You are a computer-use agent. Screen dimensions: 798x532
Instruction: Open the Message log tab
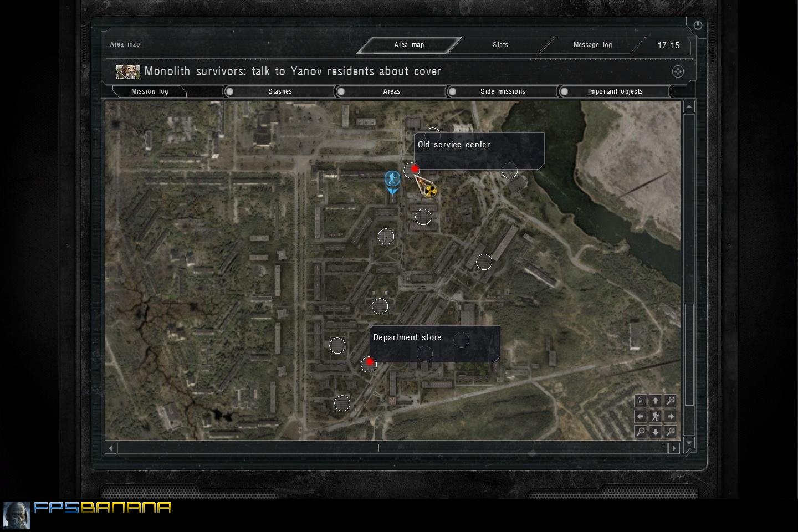tap(592, 45)
